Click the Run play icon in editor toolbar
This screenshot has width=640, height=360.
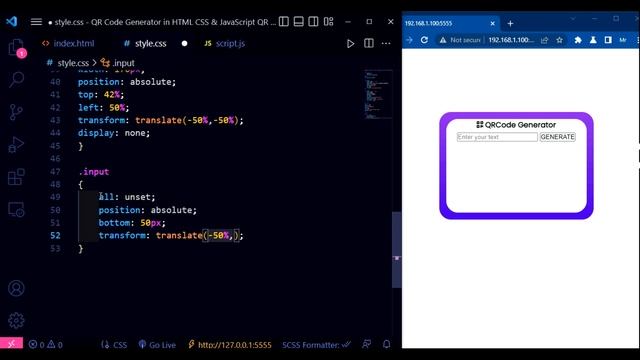click(350, 43)
